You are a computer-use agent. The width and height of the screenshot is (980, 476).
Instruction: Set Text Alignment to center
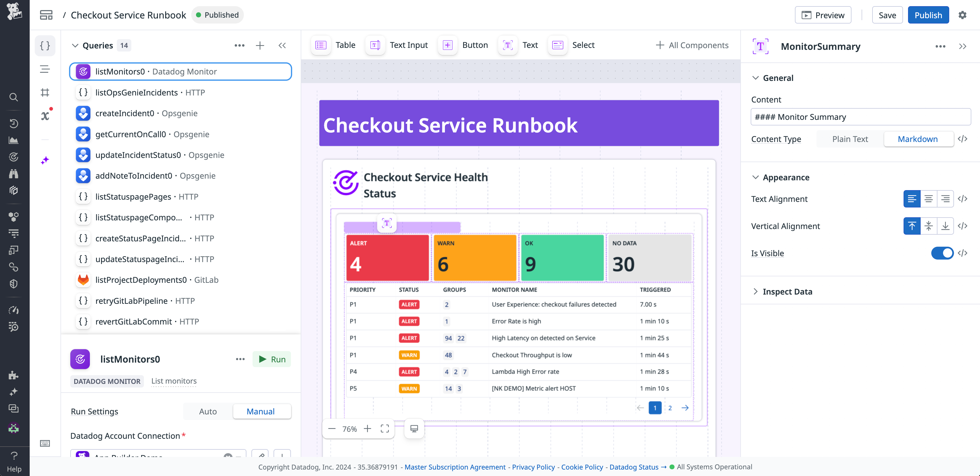[x=929, y=199]
